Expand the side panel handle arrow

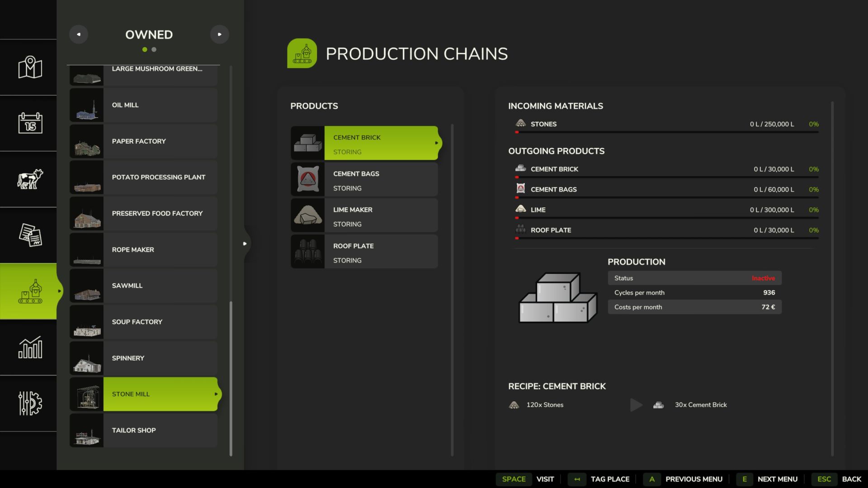pos(245,244)
